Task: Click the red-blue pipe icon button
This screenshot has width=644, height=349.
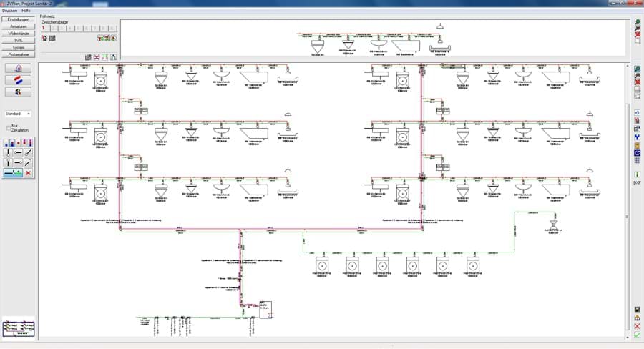Action: (18, 80)
